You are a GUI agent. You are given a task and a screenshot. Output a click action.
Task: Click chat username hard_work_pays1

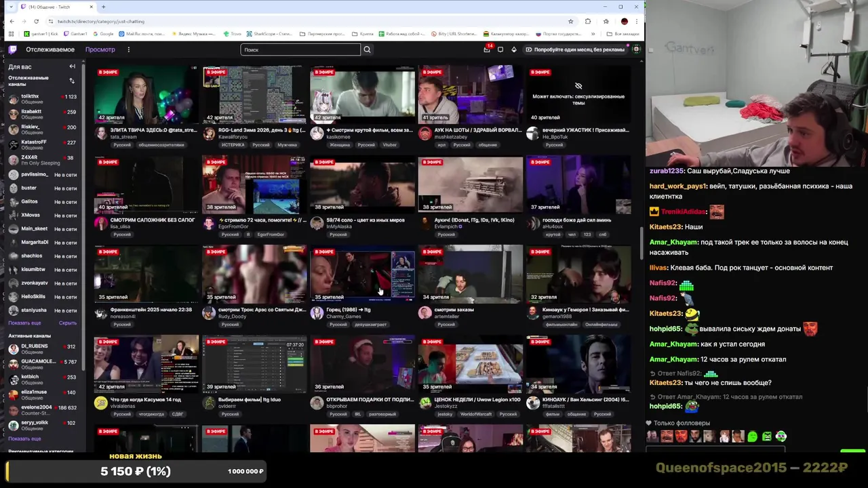678,186
